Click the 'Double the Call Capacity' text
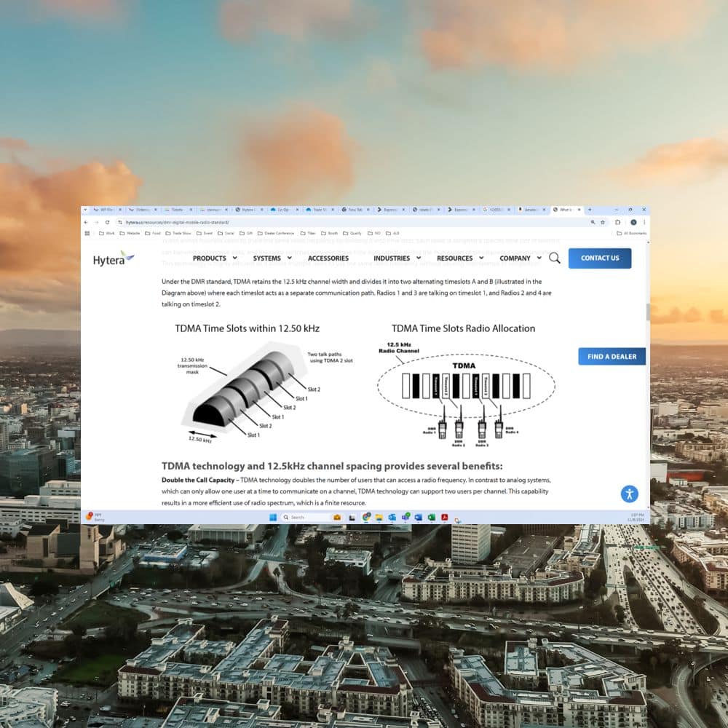This screenshot has width=728, height=728. coord(198,480)
